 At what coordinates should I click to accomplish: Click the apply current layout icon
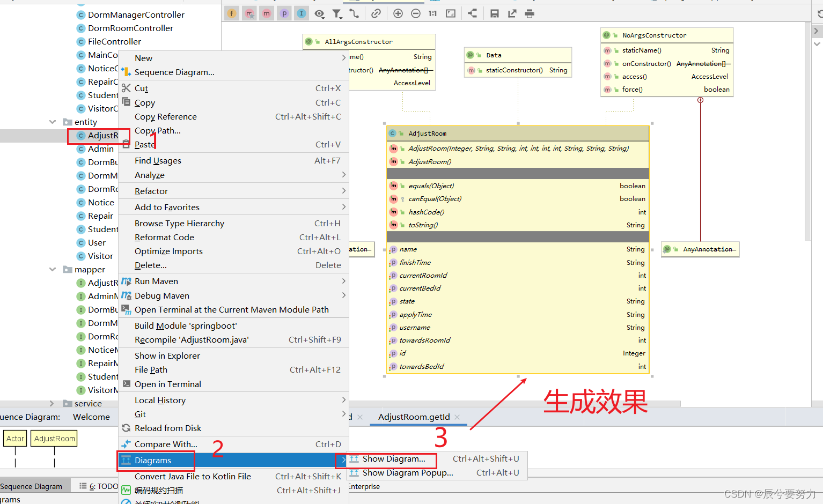[x=472, y=13]
